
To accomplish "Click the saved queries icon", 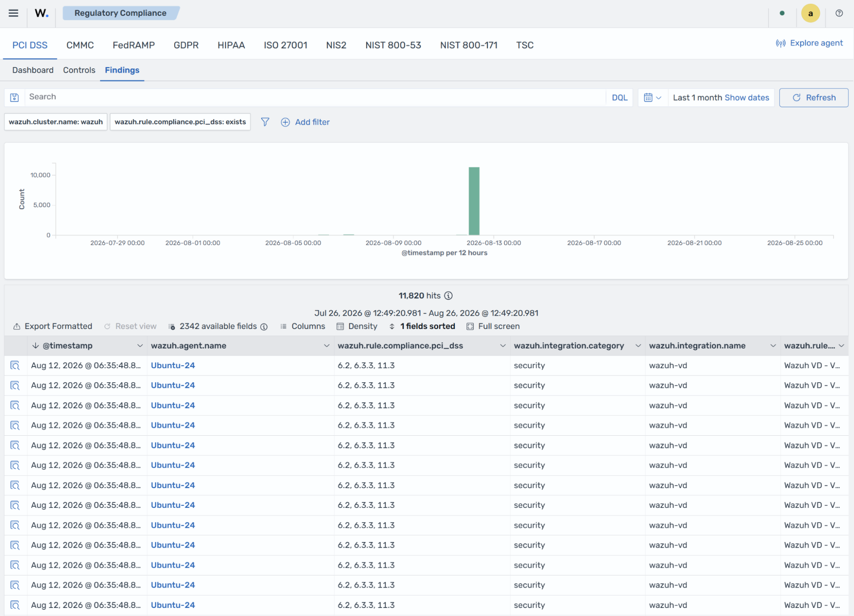I will pyautogui.click(x=15, y=97).
